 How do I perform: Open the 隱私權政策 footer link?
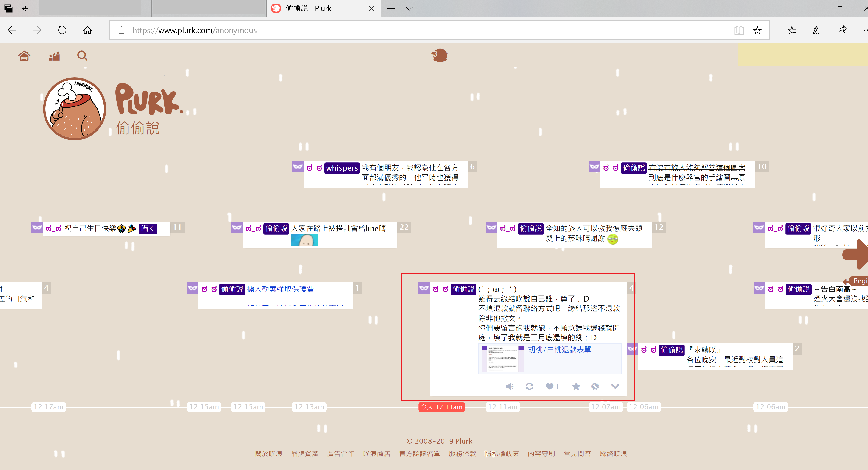pyautogui.click(x=502, y=453)
